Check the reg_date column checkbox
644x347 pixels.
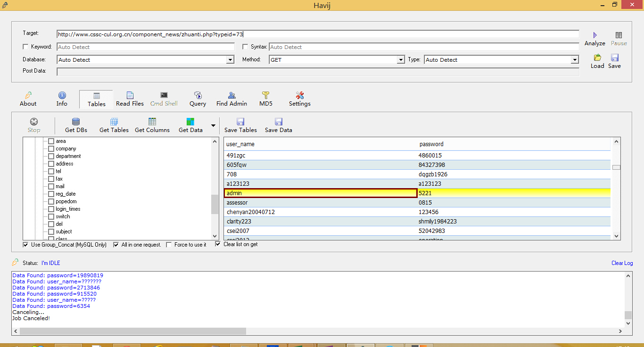[x=51, y=194]
